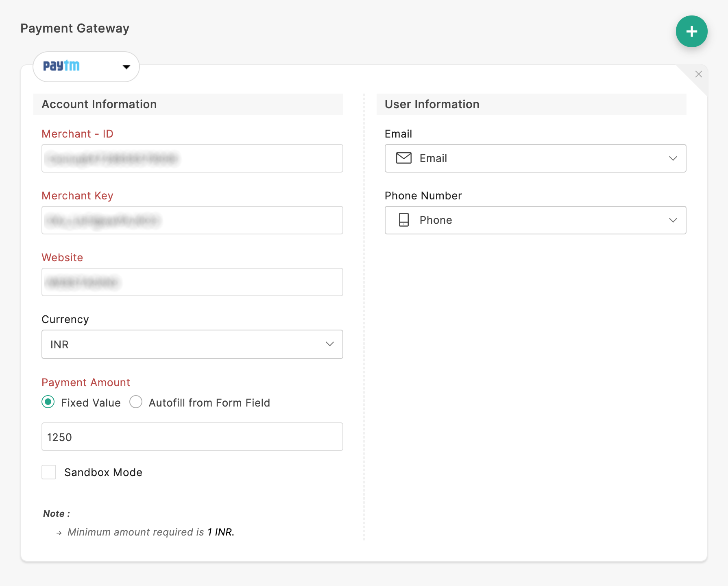The width and height of the screenshot is (728, 586).
Task: Enable the Sandbox Mode checkbox
Action: pos(49,472)
